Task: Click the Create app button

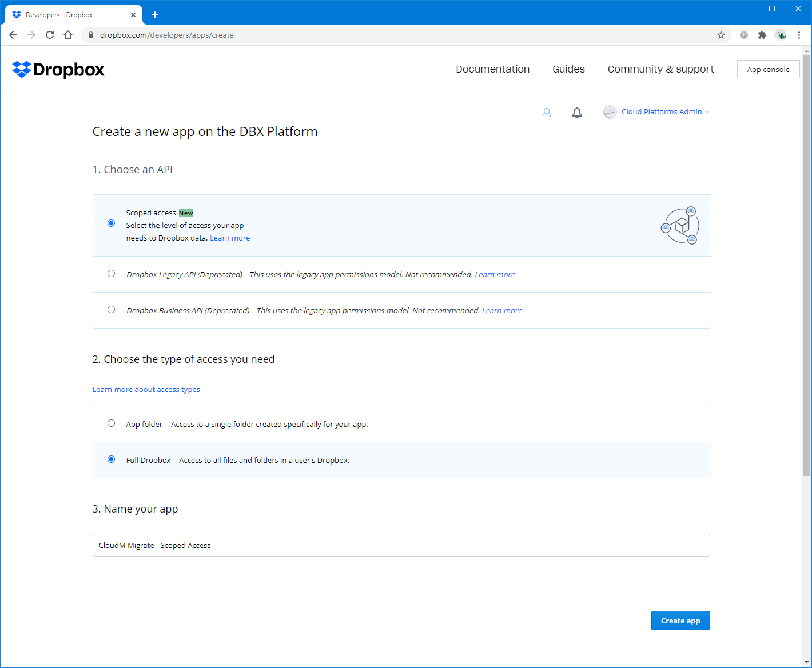Action: pyautogui.click(x=680, y=621)
